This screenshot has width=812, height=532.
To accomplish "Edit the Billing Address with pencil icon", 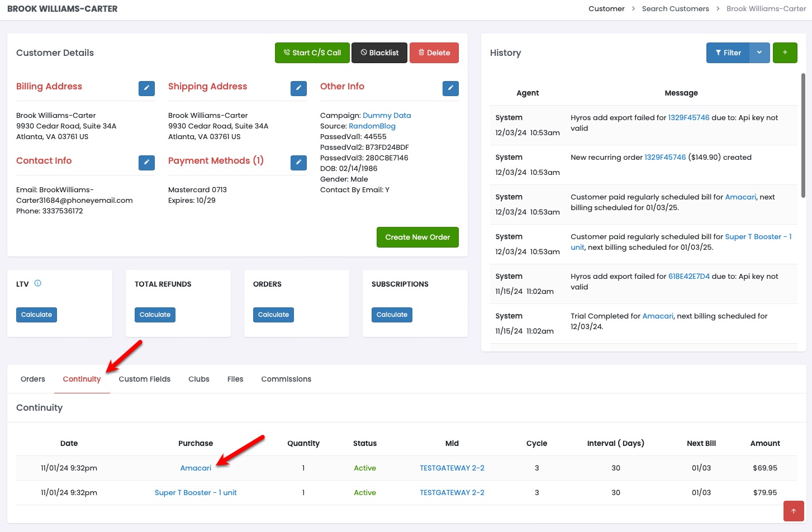I will coord(146,88).
